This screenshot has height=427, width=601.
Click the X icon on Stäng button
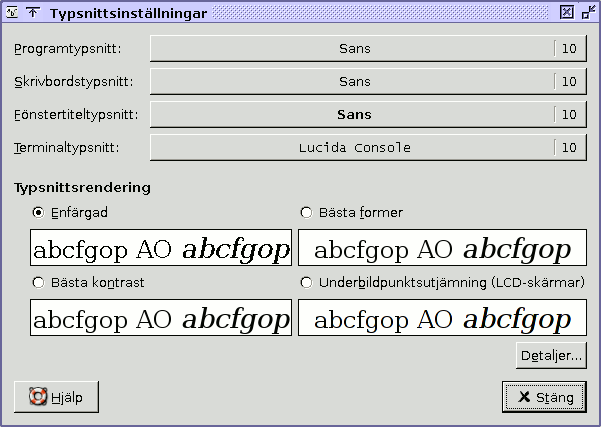[524, 397]
